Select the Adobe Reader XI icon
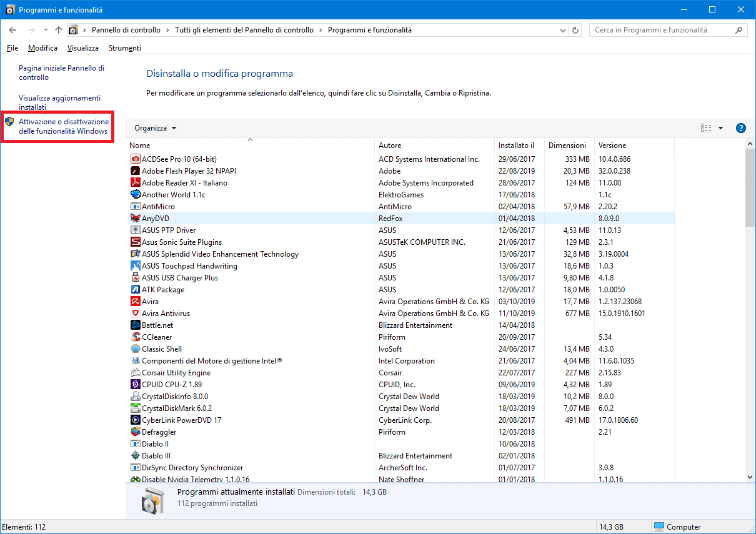 click(136, 183)
